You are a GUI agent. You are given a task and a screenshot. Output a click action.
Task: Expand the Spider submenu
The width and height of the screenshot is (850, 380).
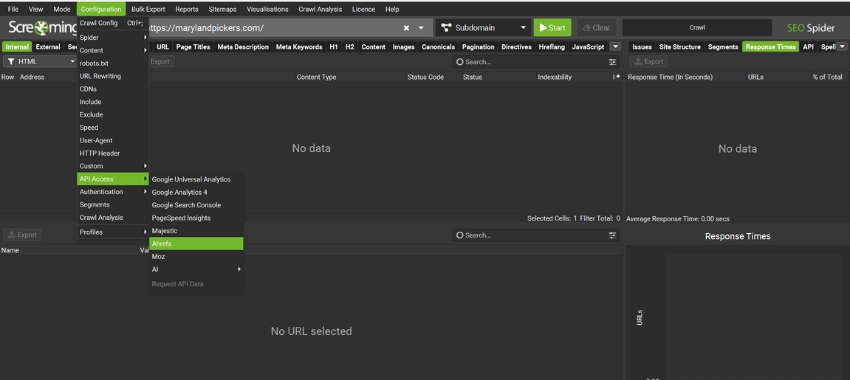tap(113, 38)
